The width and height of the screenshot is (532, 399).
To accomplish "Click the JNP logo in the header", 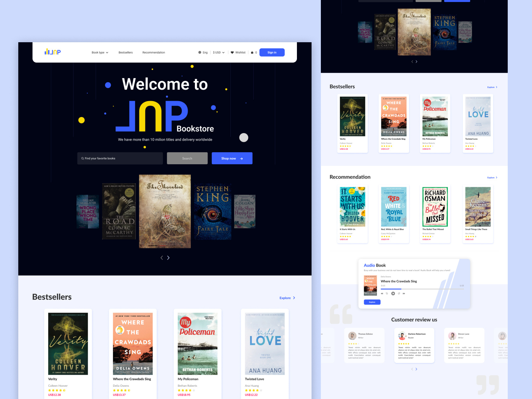I will 53,52.
